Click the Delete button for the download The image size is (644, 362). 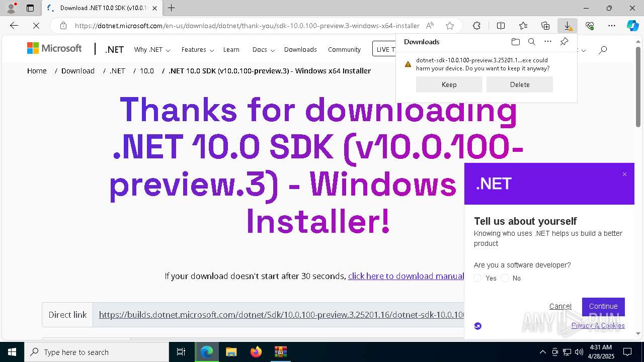coord(520,84)
